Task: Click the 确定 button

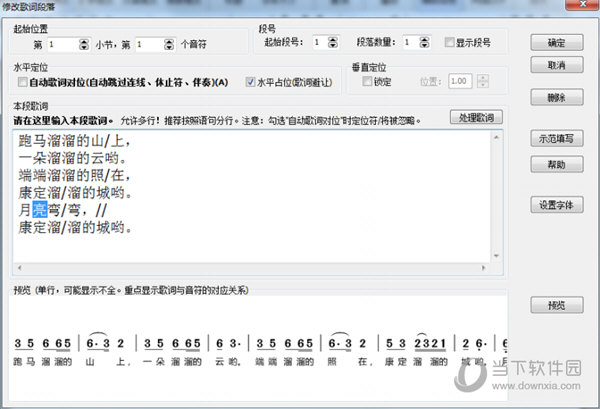Action: (557, 42)
